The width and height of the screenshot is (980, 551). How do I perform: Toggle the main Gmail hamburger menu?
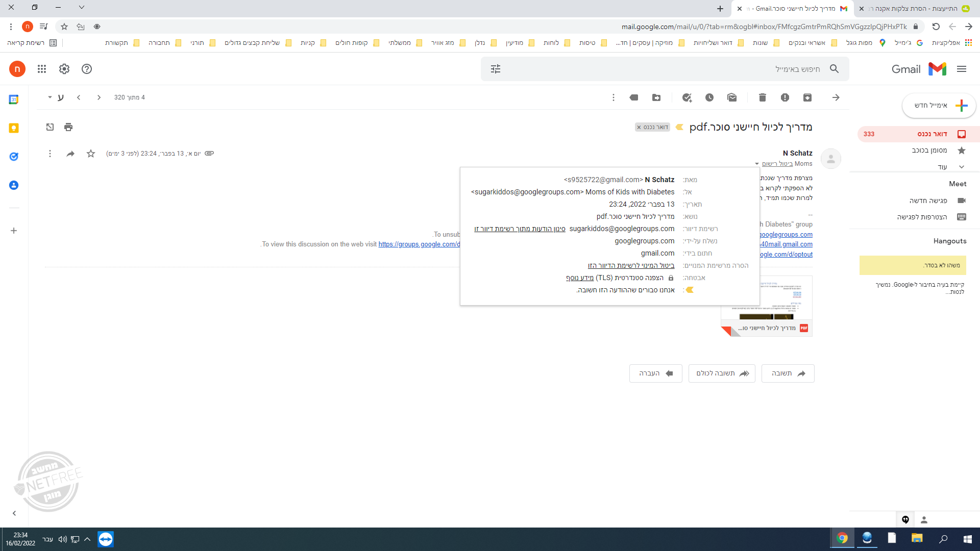(962, 69)
